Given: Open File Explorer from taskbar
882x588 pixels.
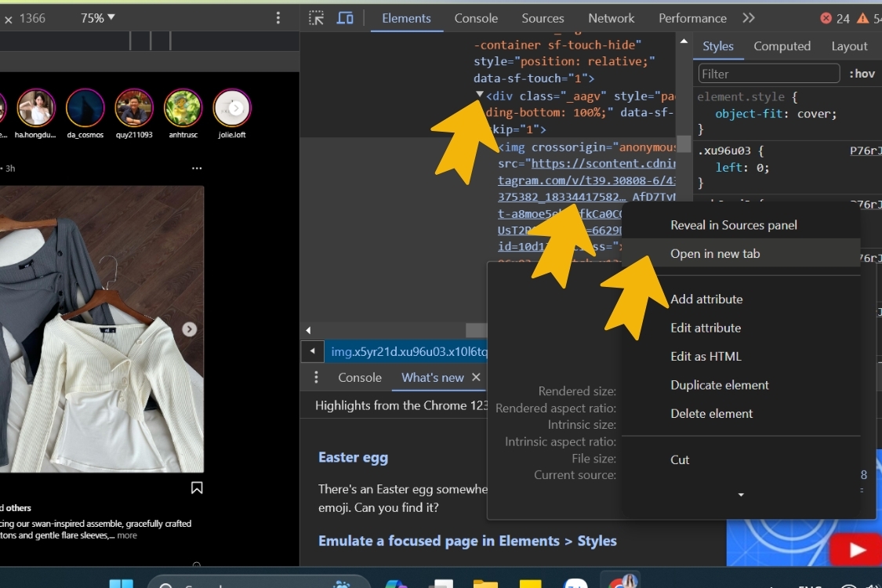Looking at the screenshot, I should point(485,584).
